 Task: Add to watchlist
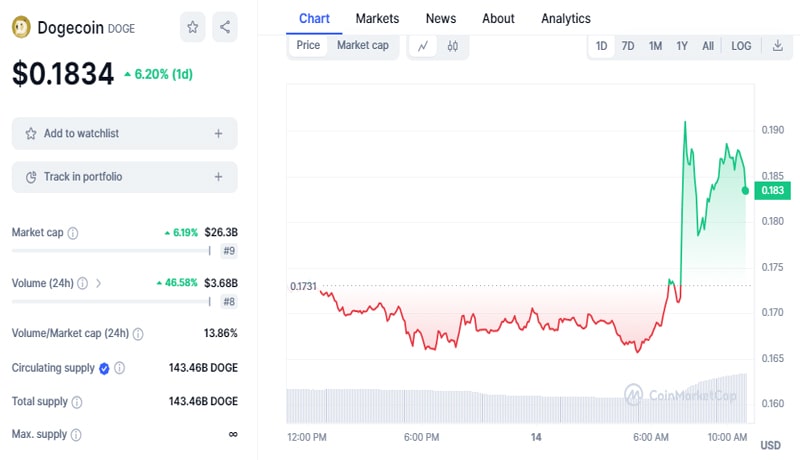click(124, 134)
